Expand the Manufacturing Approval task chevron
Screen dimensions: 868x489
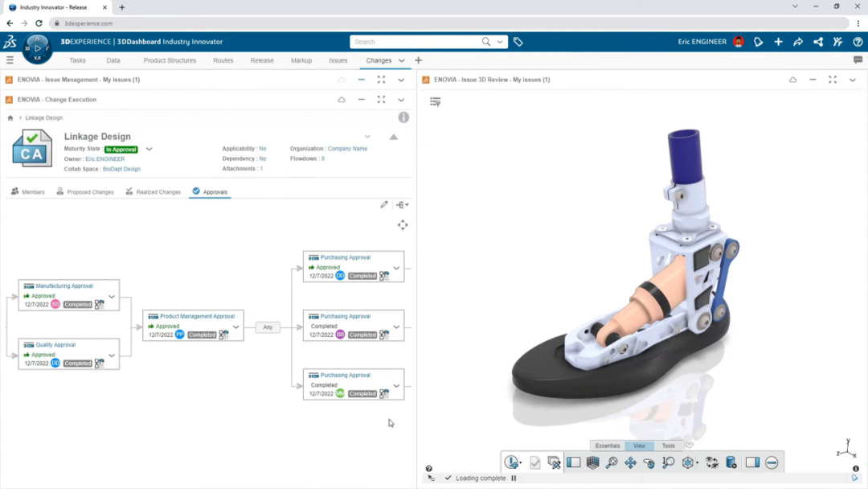coord(112,296)
